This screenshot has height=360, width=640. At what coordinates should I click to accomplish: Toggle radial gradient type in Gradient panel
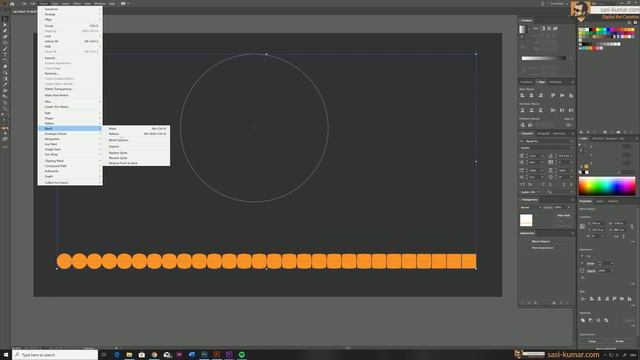pyautogui.click(x=549, y=28)
